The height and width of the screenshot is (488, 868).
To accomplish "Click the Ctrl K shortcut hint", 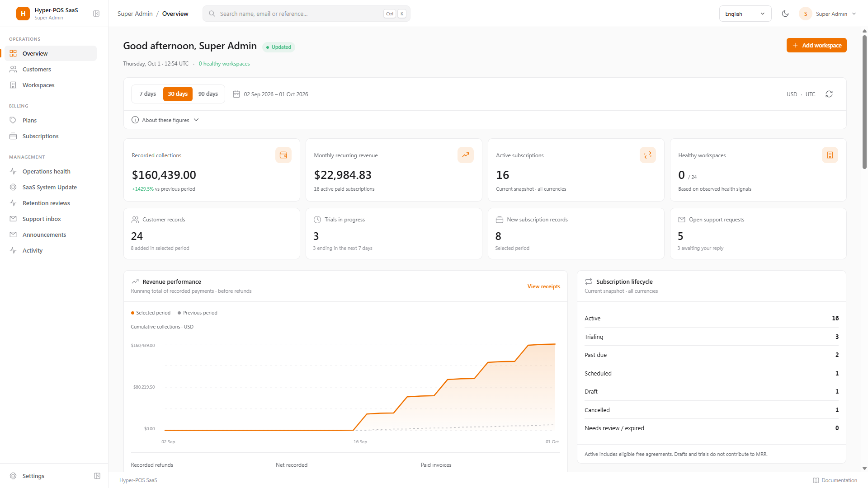I will (395, 14).
